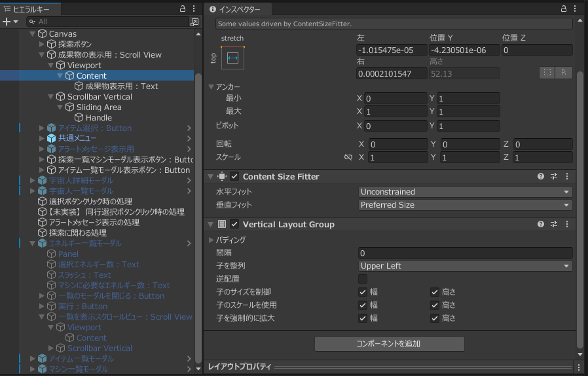Click the 間隔 spacing value field
Screen dimensions: 588x376
click(x=465, y=254)
